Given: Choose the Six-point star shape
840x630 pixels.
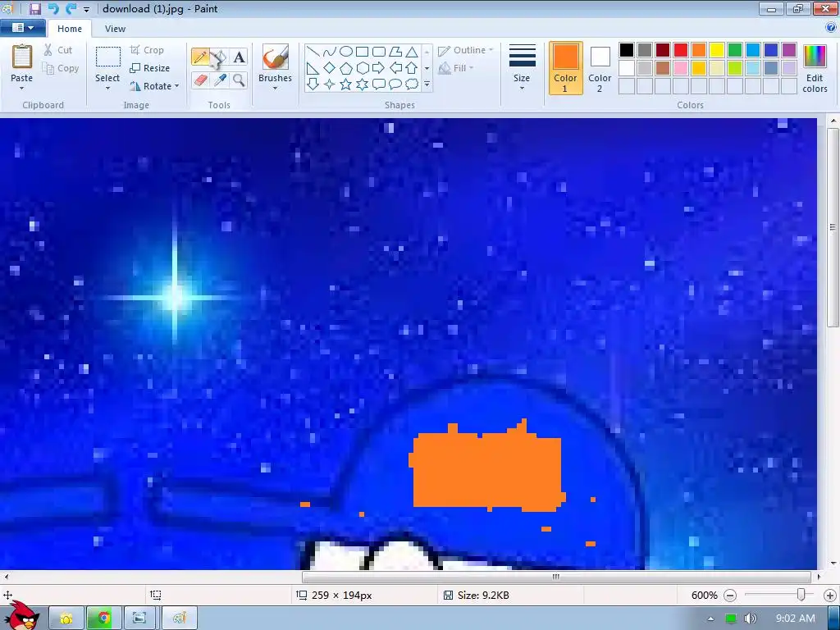Looking at the screenshot, I should pyautogui.click(x=363, y=84).
